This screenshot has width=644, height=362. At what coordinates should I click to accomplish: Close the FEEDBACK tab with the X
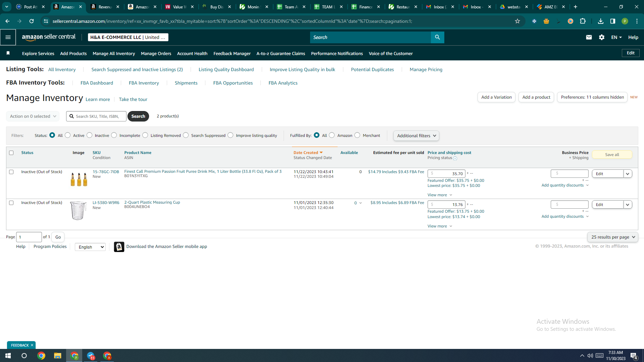point(32,345)
